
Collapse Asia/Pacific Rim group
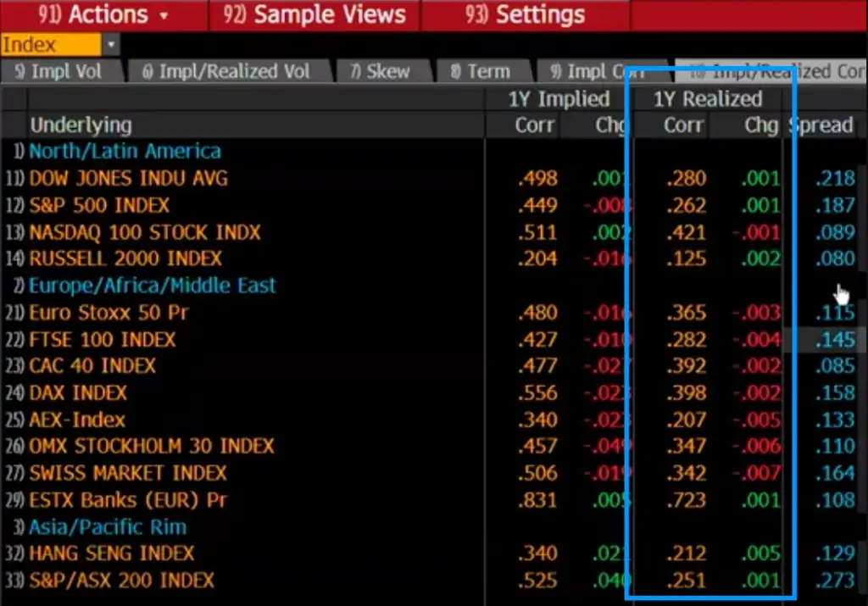[108, 527]
